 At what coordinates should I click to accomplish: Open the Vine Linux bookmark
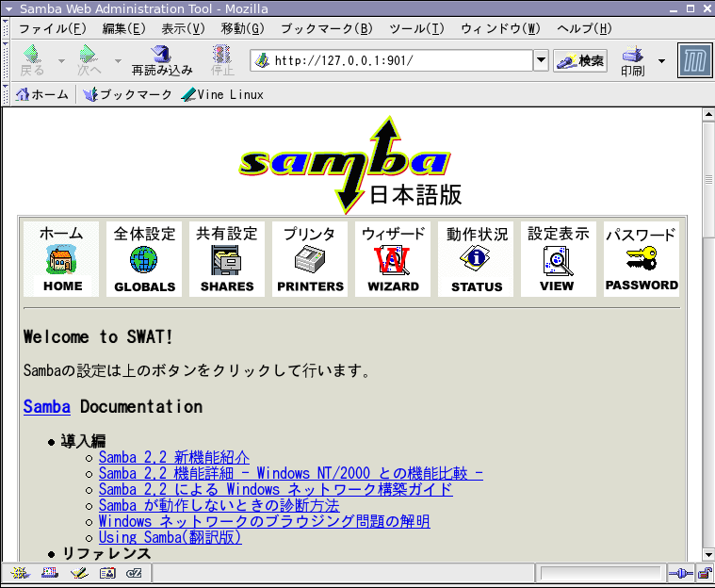pos(222,94)
